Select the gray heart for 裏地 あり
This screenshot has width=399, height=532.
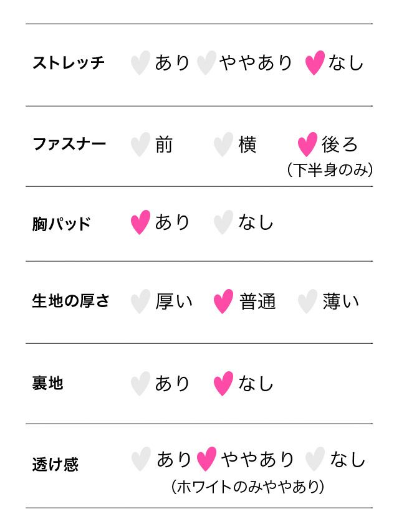[141, 383]
